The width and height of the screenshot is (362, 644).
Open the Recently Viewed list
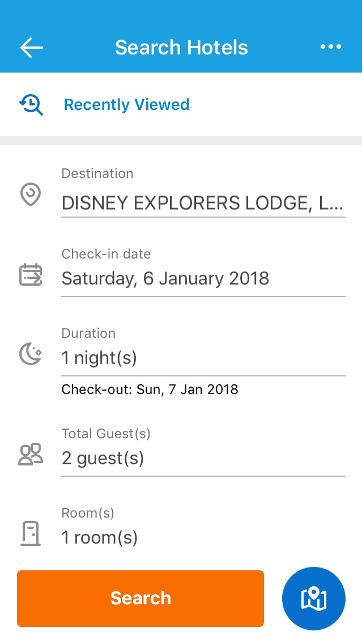[x=126, y=104]
